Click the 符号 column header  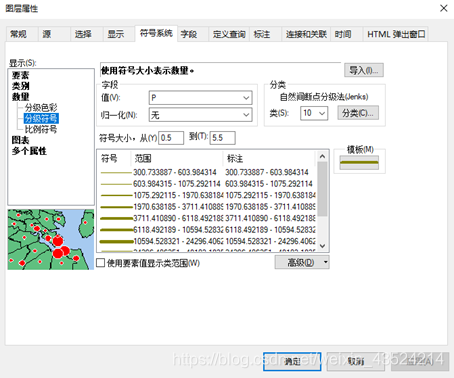coord(114,158)
